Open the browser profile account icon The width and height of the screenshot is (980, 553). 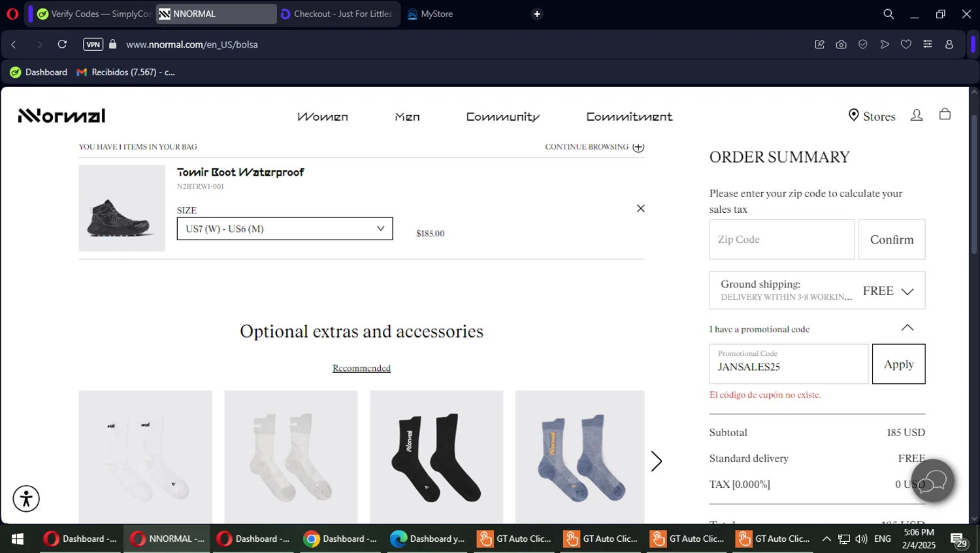tap(949, 44)
